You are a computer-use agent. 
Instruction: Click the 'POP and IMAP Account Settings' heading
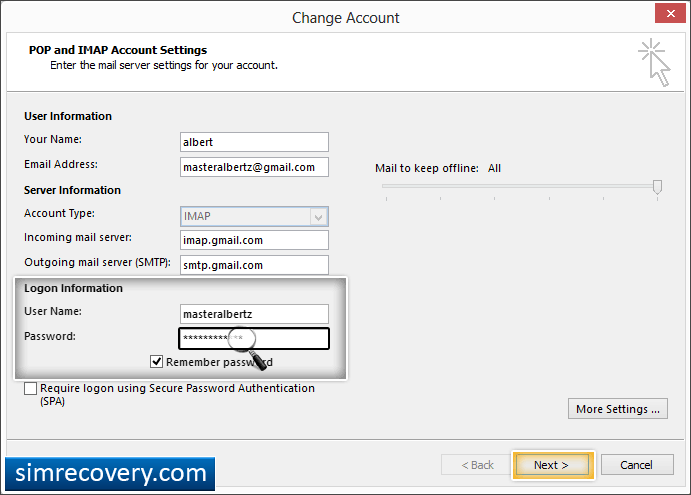tap(118, 50)
